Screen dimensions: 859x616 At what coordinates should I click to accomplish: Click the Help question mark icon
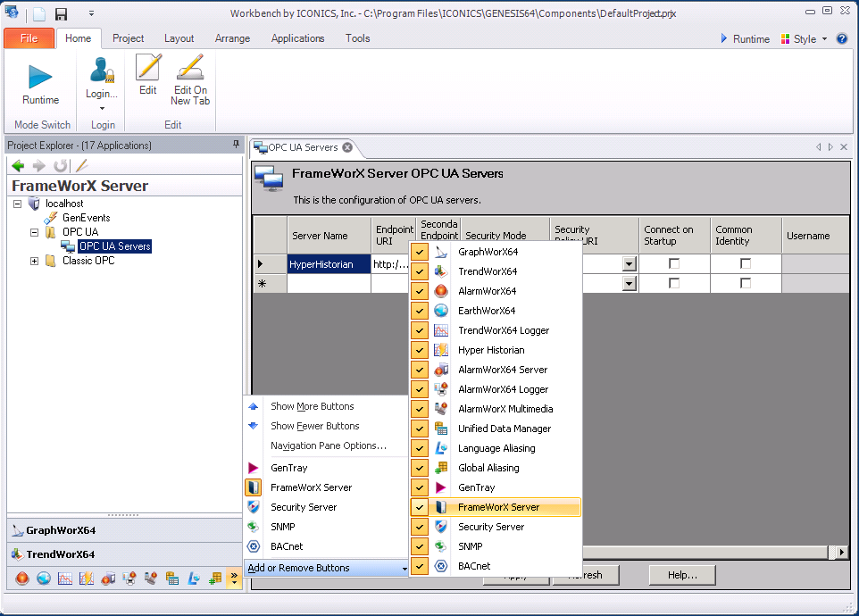click(841, 39)
